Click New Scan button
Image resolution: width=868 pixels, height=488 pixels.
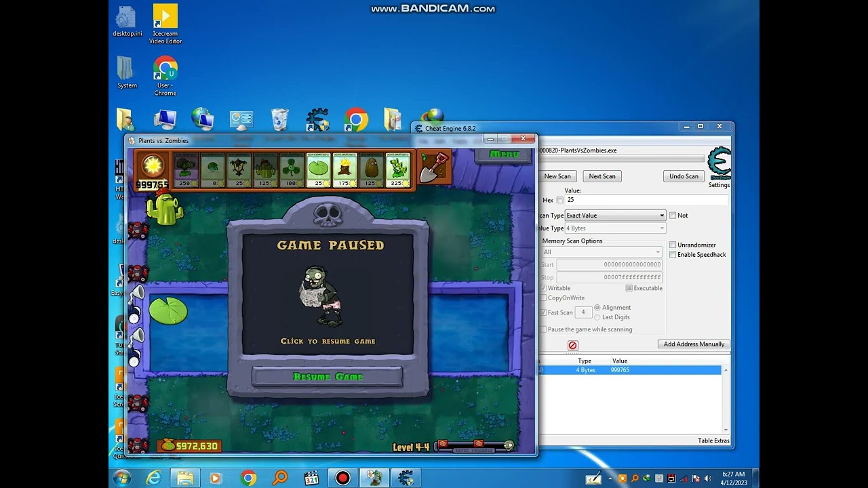(x=557, y=176)
